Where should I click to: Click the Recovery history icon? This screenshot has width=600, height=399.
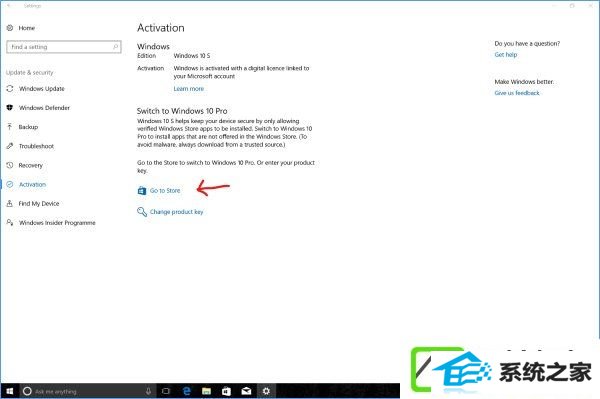(10, 165)
